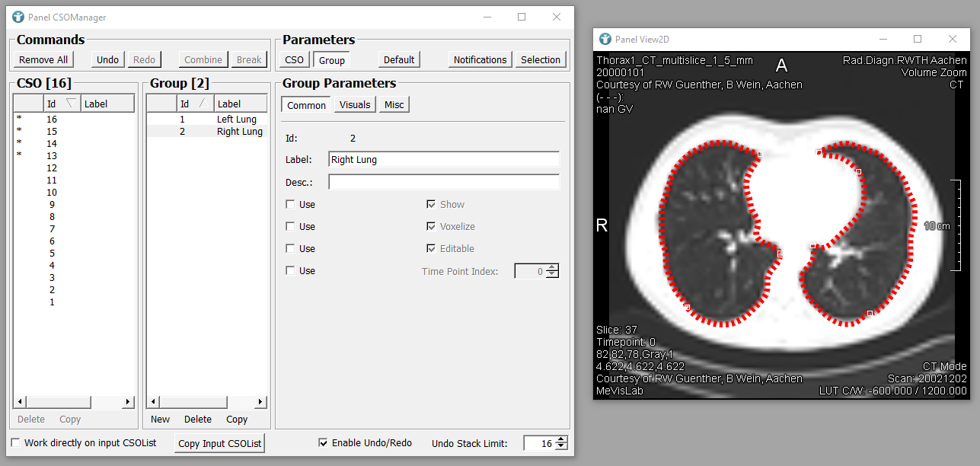Open the Misc tab

[394, 105]
